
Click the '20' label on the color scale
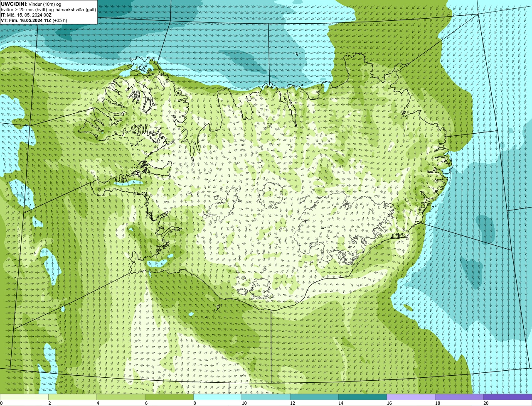tap(486, 403)
